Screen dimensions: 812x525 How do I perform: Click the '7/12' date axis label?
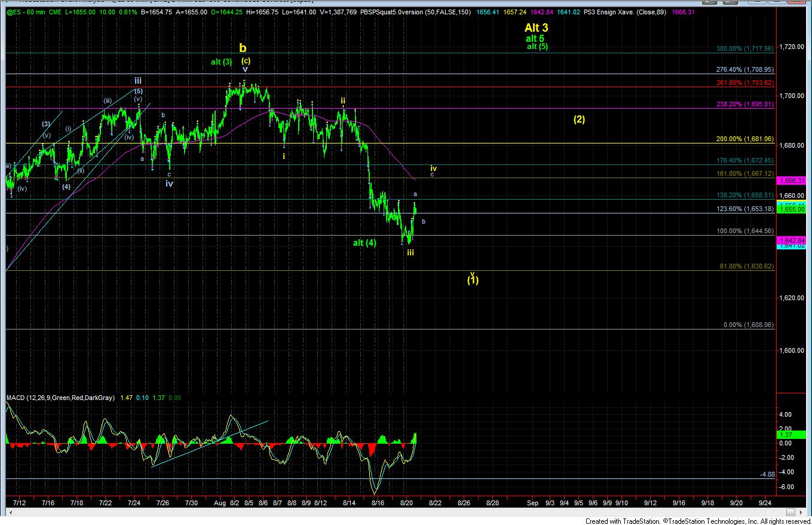click(x=19, y=503)
